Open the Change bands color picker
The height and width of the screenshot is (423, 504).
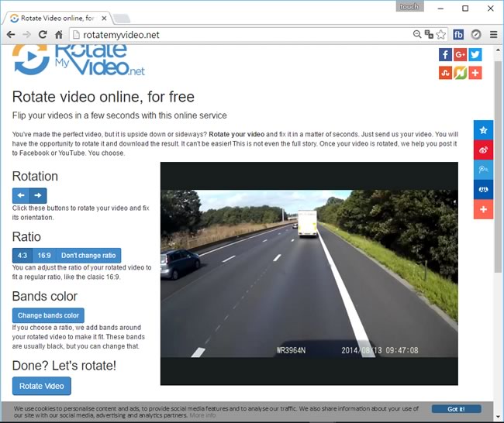48,315
